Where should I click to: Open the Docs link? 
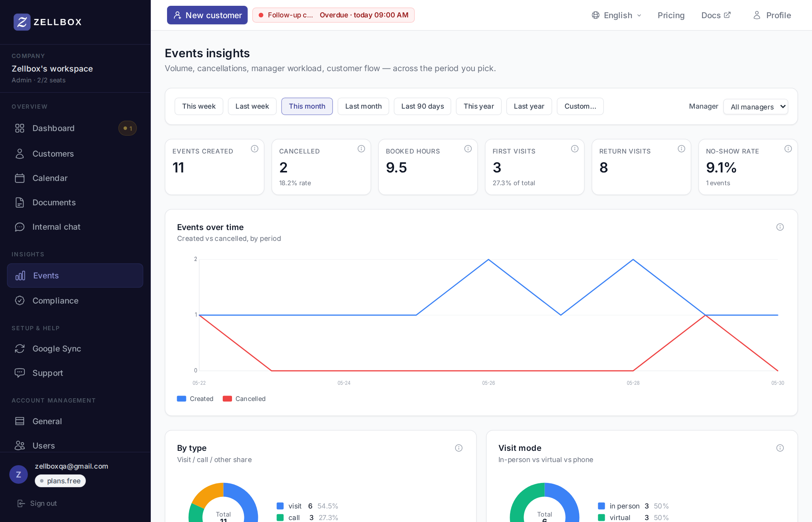pos(716,15)
